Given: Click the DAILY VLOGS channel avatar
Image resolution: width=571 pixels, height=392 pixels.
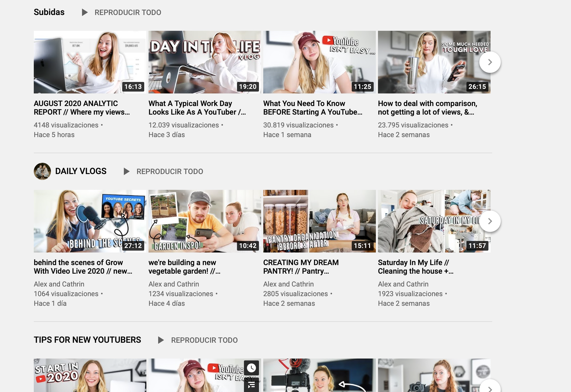Looking at the screenshot, I should [x=42, y=171].
